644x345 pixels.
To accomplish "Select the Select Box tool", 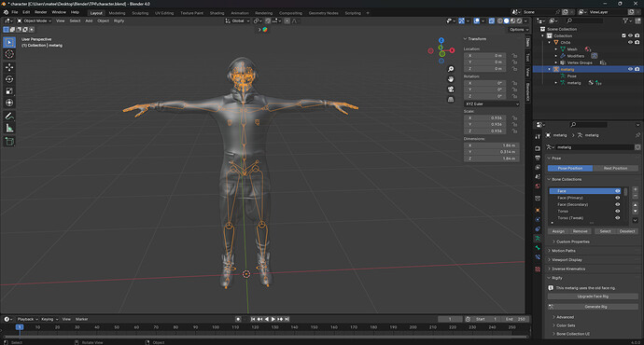I will pyautogui.click(x=9, y=42).
